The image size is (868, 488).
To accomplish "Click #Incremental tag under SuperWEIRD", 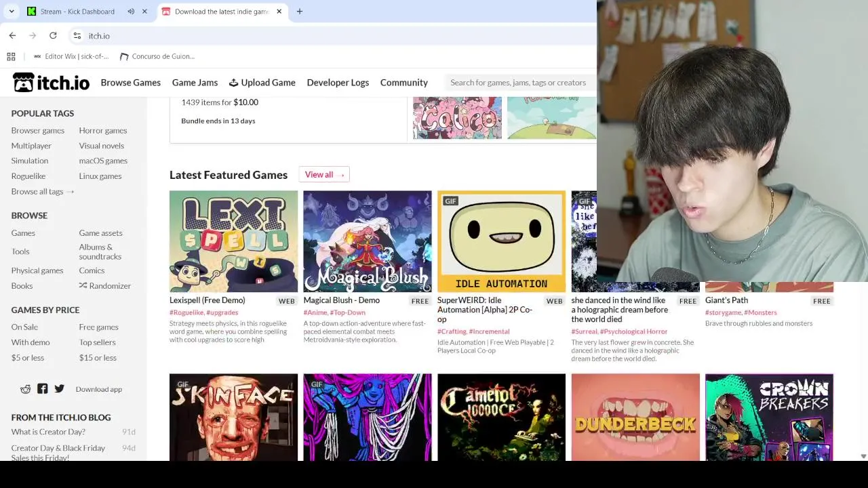I will tap(489, 331).
